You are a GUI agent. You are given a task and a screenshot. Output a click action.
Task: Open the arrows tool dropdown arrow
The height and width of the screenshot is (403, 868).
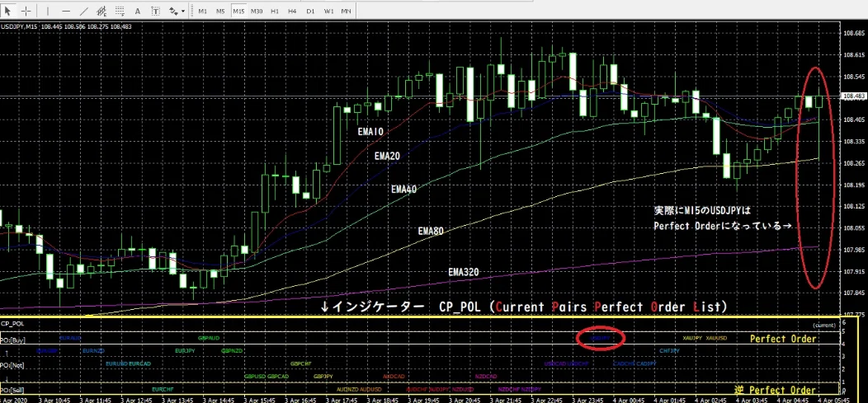coord(182,11)
